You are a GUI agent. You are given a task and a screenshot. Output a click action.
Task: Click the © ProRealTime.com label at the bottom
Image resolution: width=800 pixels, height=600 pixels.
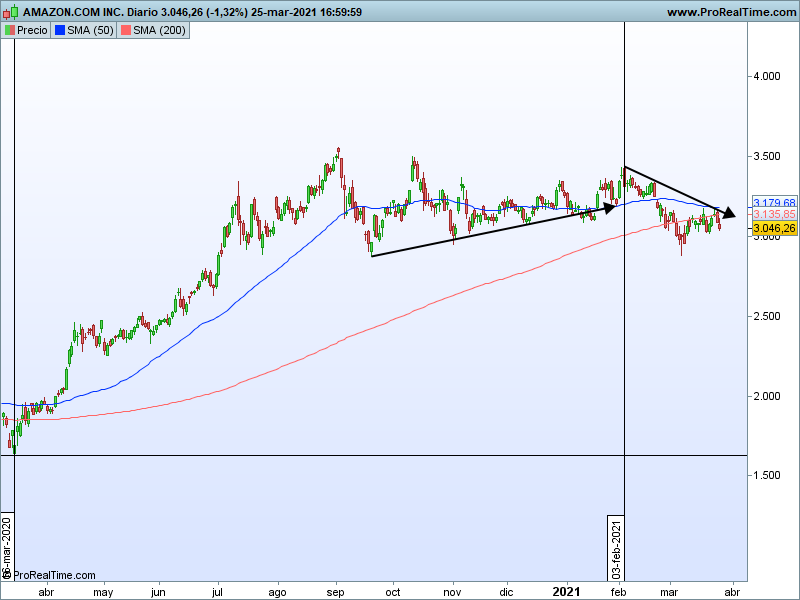tap(49, 575)
